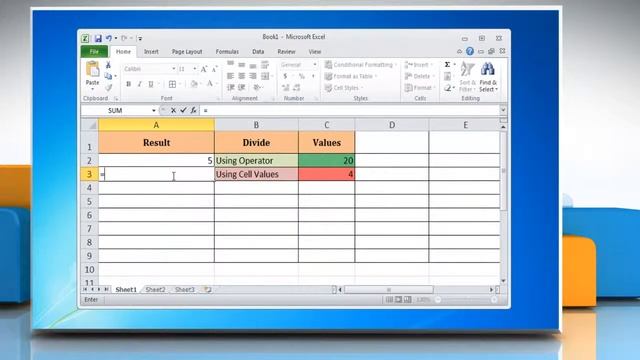Viewport: 640px width, 360px height.
Task: Increase font size with the large A icon
Action: [204, 69]
